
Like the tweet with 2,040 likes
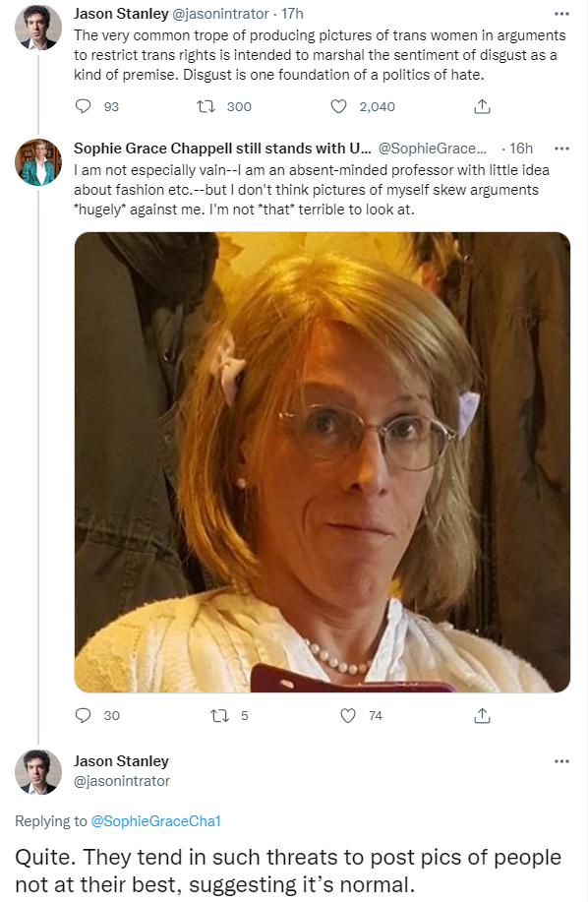tap(338, 106)
